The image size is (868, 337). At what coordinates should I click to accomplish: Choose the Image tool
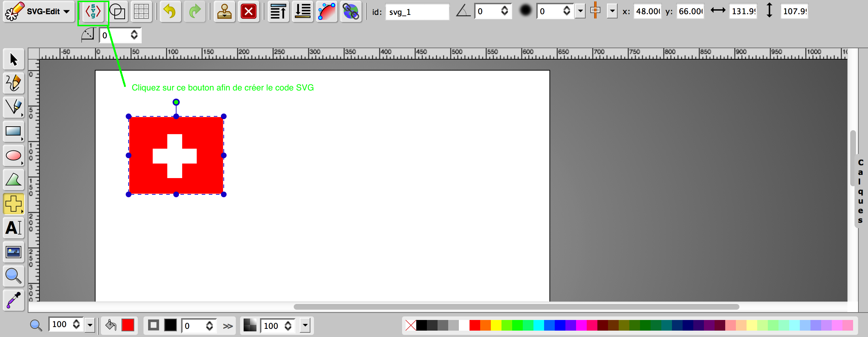click(13, 252)
